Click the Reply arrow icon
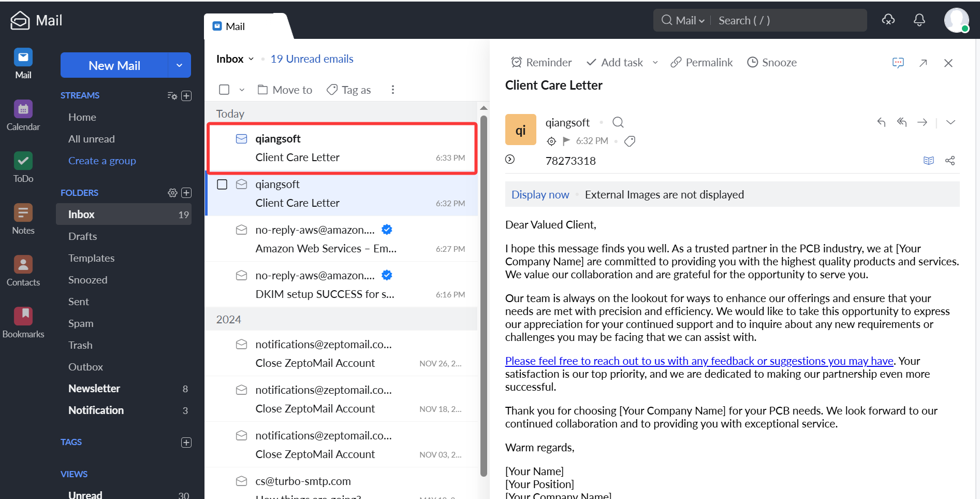 881,122
